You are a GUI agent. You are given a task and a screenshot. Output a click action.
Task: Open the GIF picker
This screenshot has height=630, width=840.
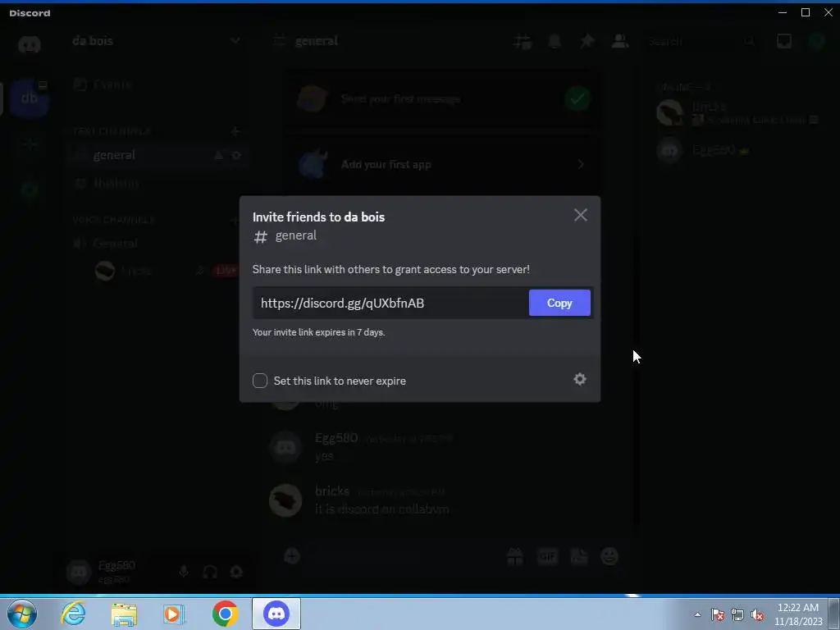point(547,557)
